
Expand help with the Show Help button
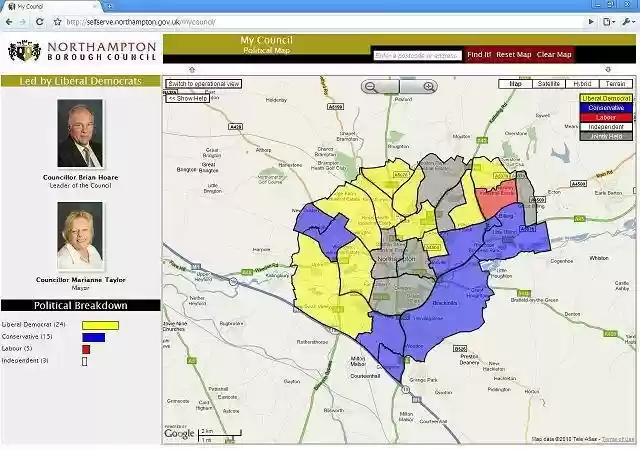[x=187, y=98]
